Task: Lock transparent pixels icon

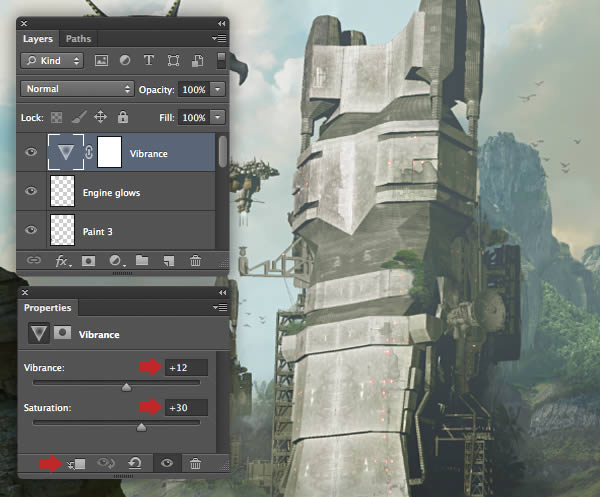Action: (x=57, y=117)
